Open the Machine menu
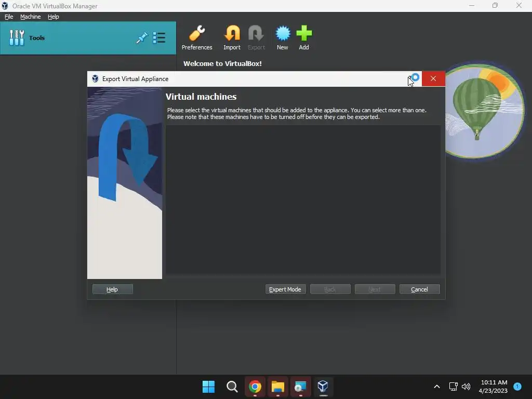This screenshot has width=532, height=399. [30, 17]
